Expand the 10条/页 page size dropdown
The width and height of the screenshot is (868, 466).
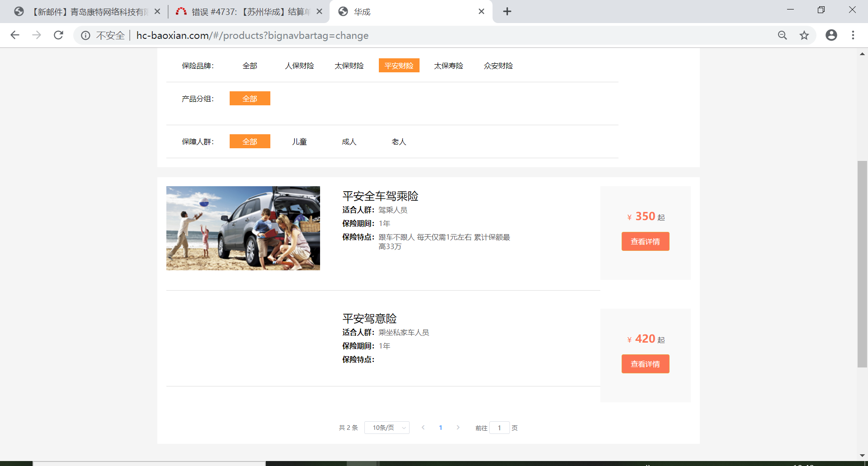pyautogui.click(x=387, y=428)
